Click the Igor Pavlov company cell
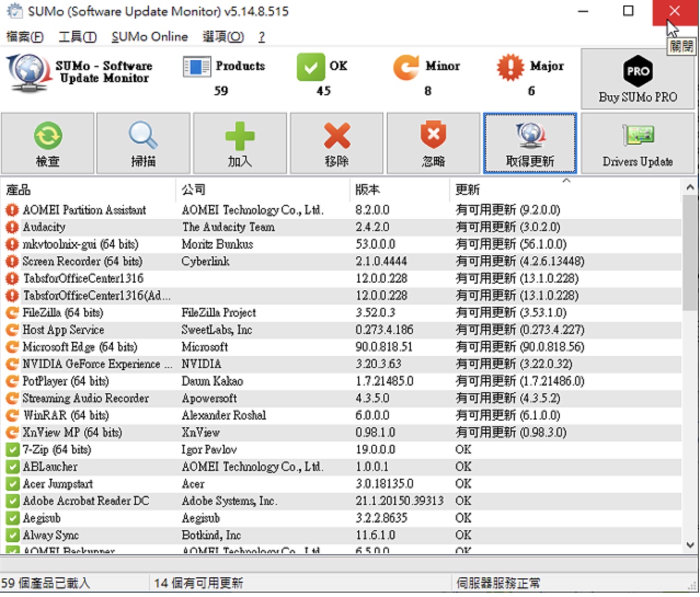The height and width of the screenshot is (597, 700). click(x=209, y=450)
